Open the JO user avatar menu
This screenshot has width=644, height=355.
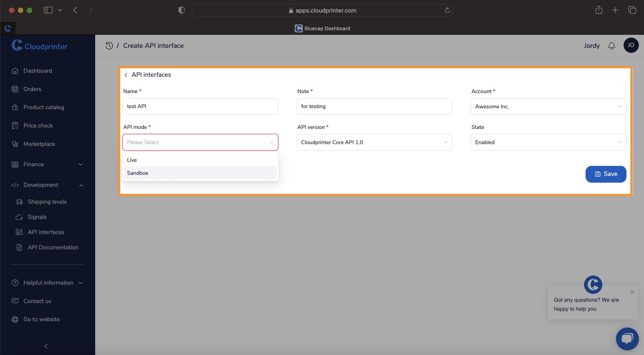click(631, 45)
